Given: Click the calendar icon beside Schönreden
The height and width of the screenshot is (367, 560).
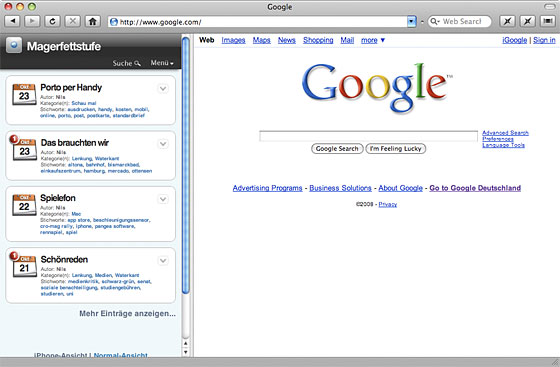Looking at the screenshot, I should pos(25,266).
